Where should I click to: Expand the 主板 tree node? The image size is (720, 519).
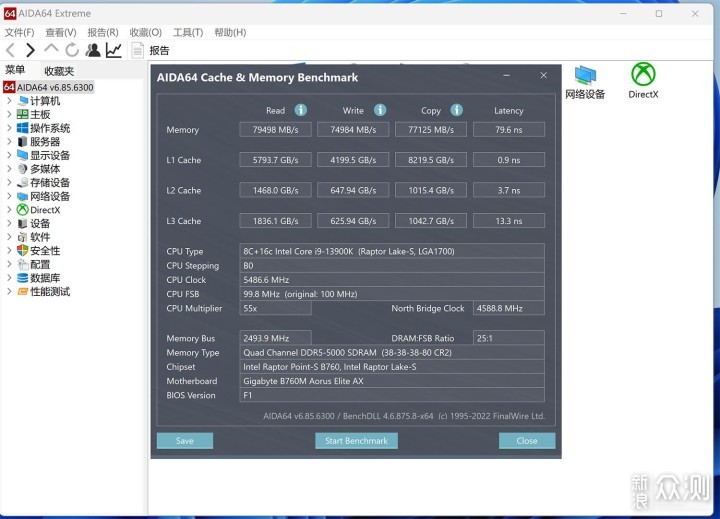9,114
